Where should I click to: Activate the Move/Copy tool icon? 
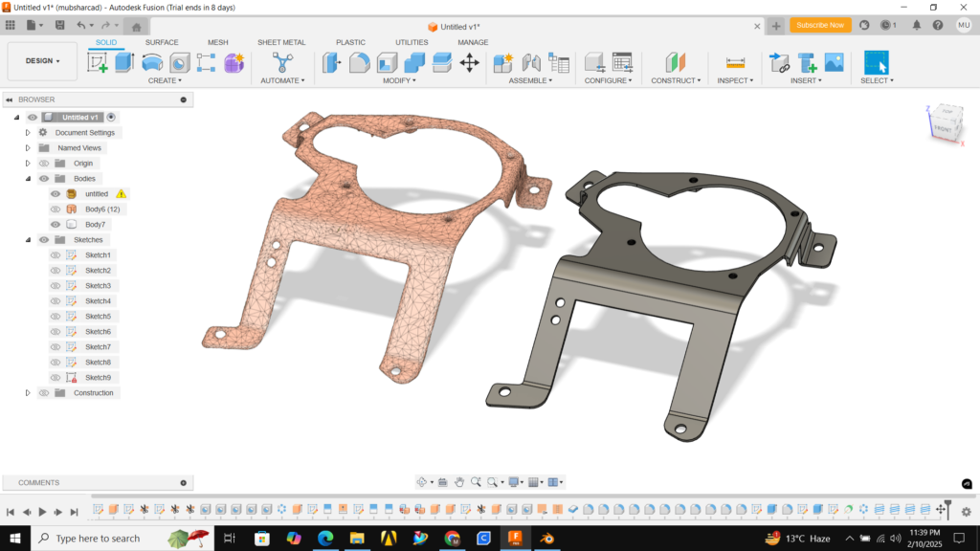tap(469, 63)
